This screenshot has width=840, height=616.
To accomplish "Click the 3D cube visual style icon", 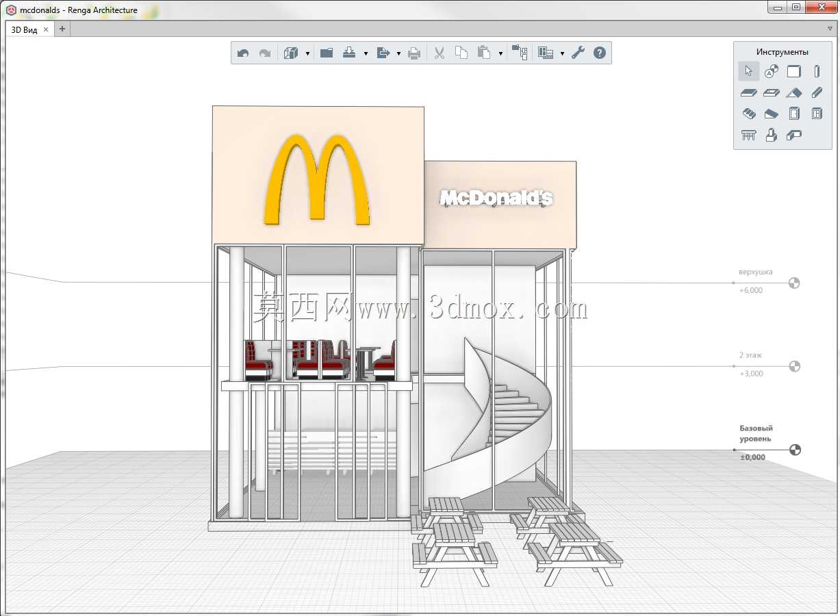I will pos(291,53).
